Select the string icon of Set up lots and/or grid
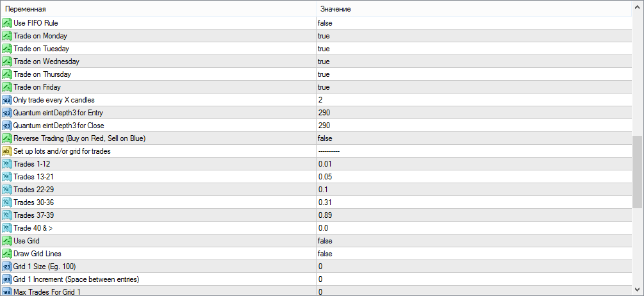Screen dimensions: 644x296 tap(7, 151)
